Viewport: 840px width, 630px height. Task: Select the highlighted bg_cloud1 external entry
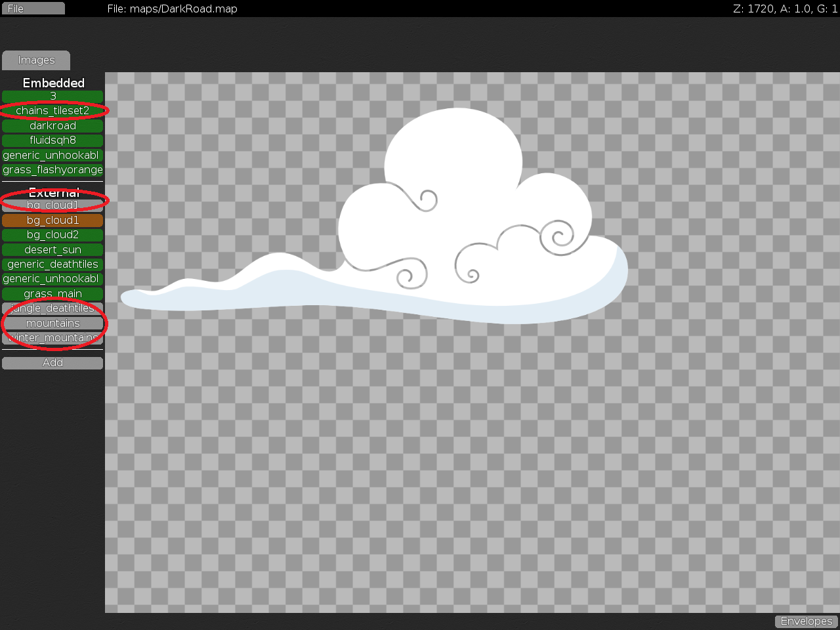click(52, 205)
